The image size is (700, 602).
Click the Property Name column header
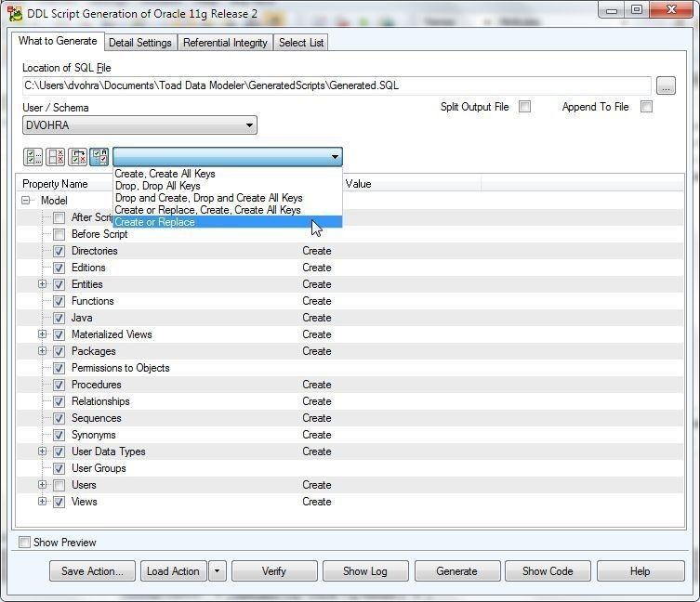55,184
